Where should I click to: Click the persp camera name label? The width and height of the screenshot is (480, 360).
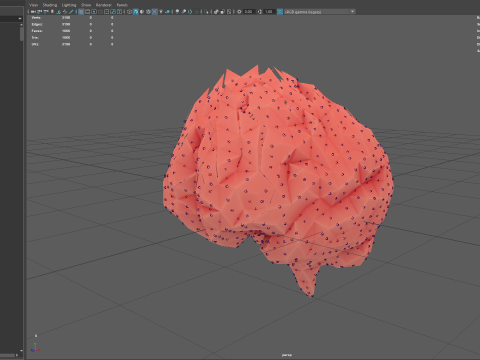pos(287,355)
